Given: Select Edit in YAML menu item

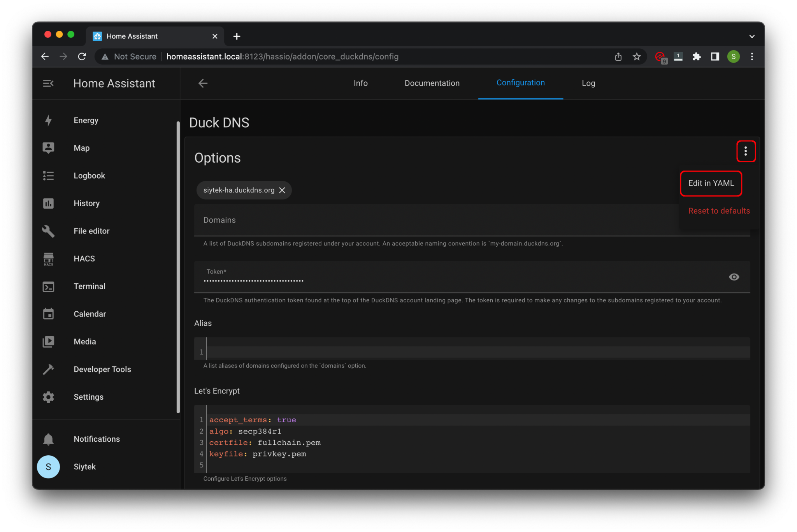Looking at the screenshot, I should click(711, 183).
